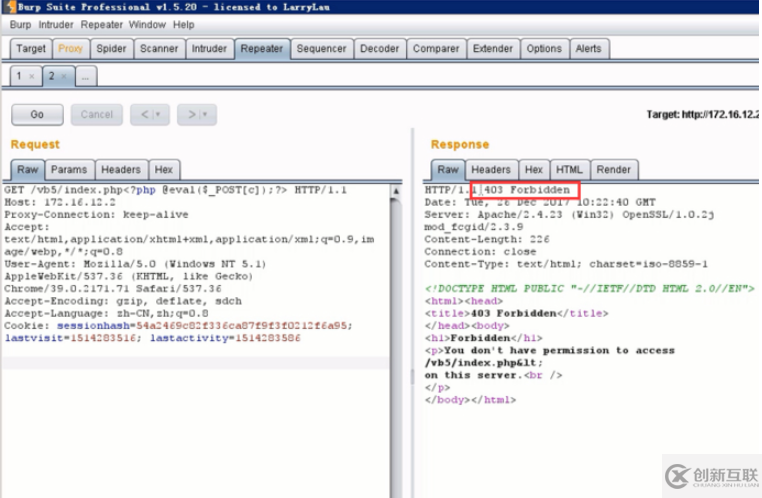The width and height of the screenshot is (762, 498).
Task: Open the Repeater menu in menu bar
Action: (102, 25)
